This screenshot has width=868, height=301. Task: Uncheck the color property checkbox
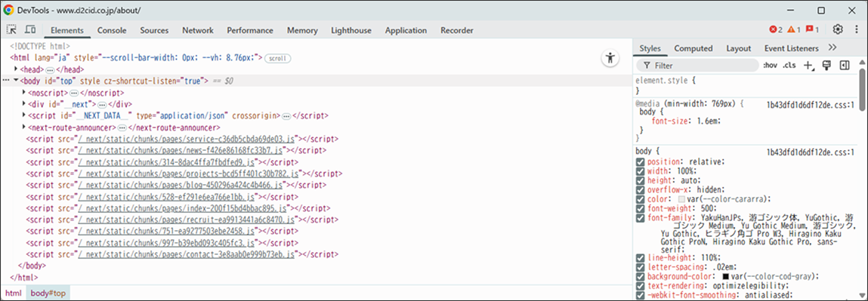[641, 199]
